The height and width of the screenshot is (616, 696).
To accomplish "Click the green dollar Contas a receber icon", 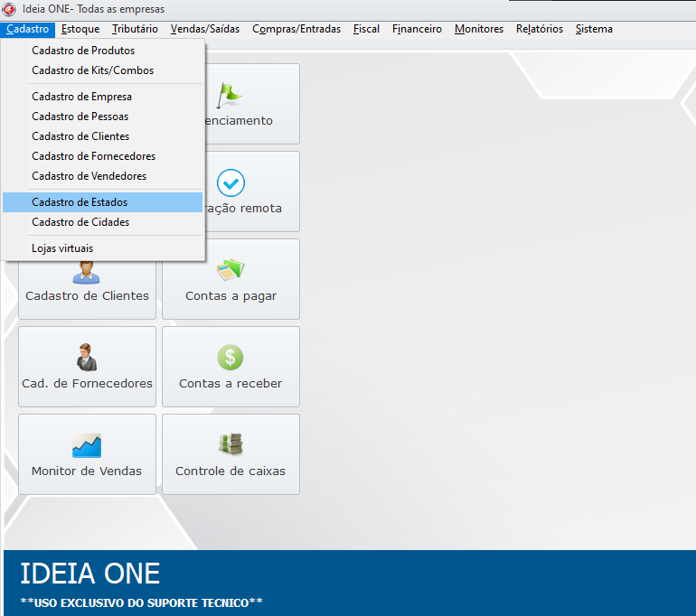I will 230,357.
